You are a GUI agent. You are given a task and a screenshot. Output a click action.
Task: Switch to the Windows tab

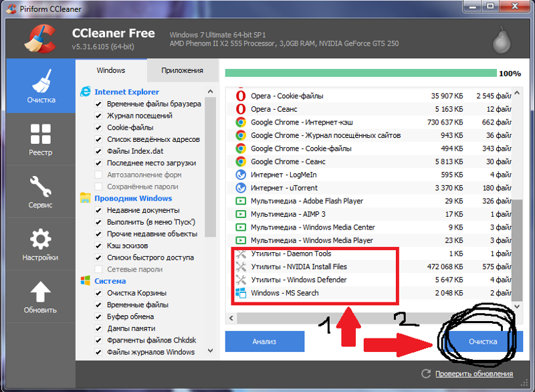click(111, 70)
